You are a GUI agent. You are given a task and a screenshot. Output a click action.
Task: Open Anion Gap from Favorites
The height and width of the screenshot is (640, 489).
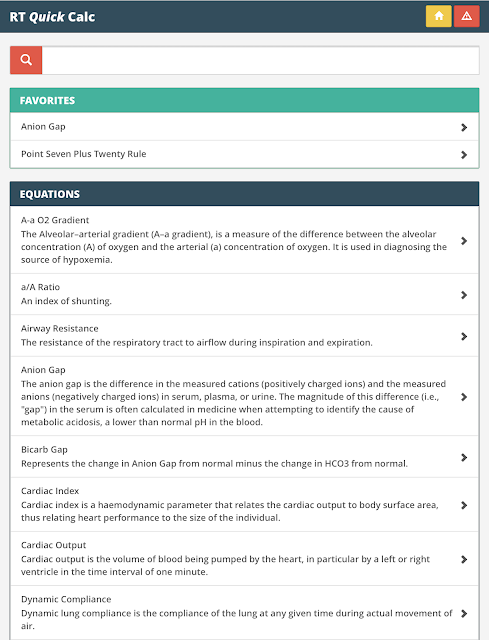tap(244, 127)
